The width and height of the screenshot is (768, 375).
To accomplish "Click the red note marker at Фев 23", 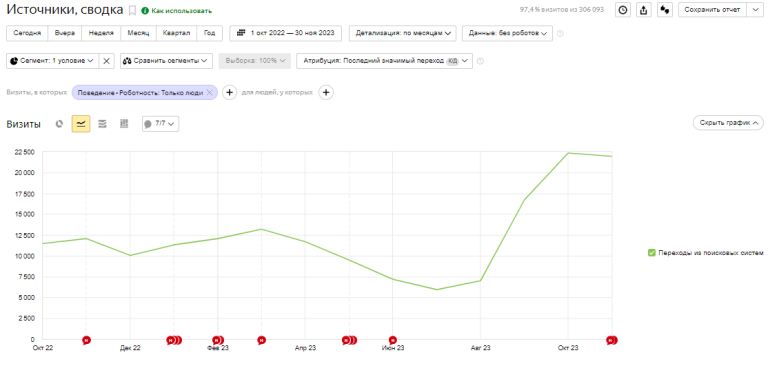I will click(x=218, y=340).
